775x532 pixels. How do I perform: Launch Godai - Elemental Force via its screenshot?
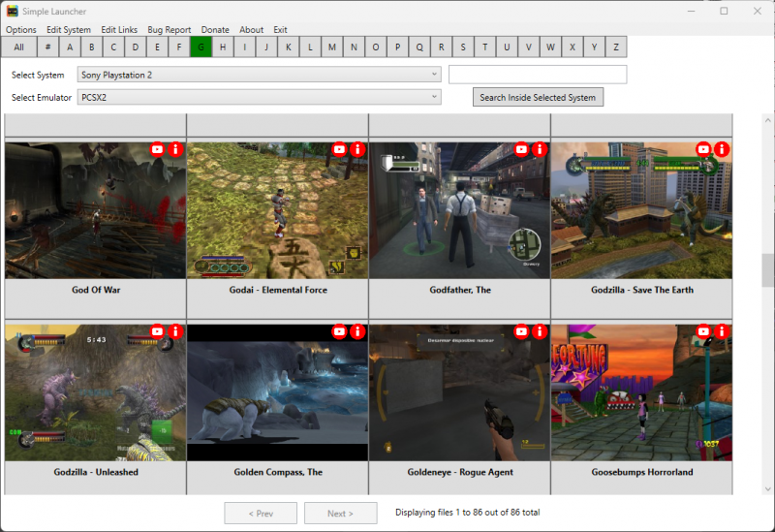[277, 210]
